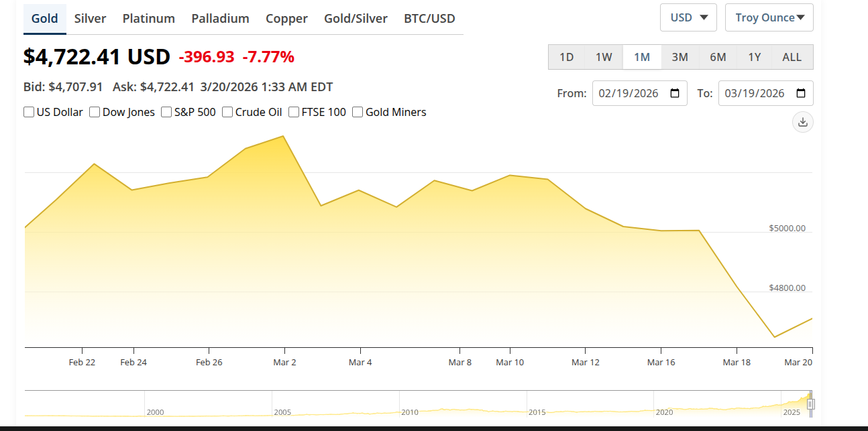Download chart data via download icon

[803, 122]
